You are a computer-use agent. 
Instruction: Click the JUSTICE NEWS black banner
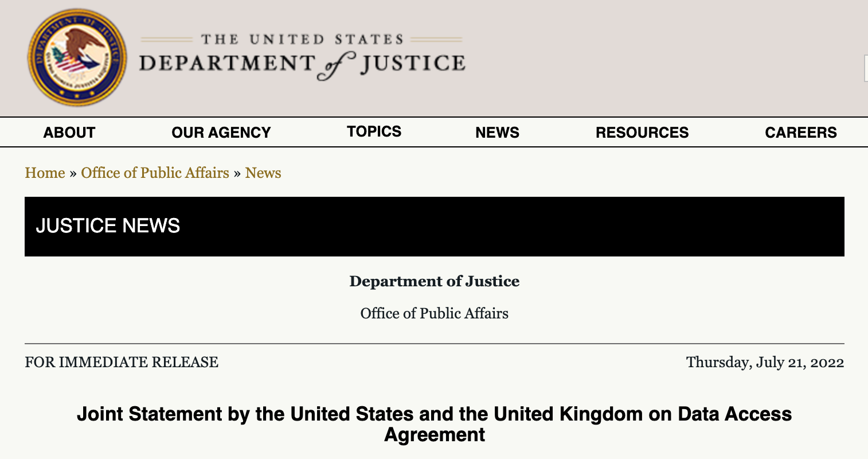coord(435,227)
